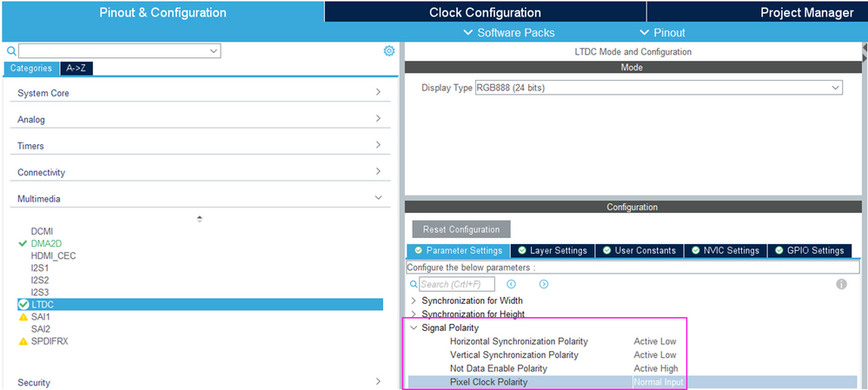Screen dimensions: 868x390
Task: Select the Pixel Clock Polarity value field
Action: coord(658,382)
